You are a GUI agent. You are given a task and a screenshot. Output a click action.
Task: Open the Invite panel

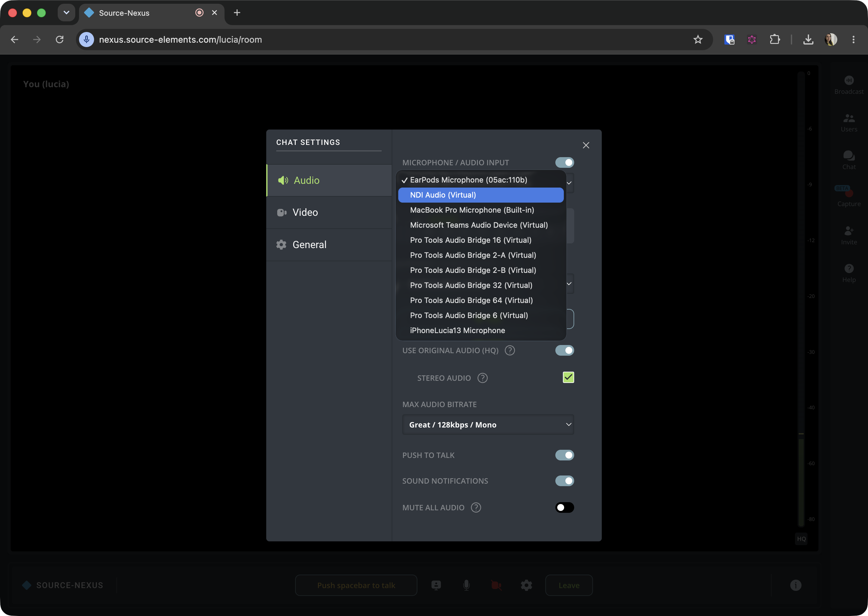[849, 236]
